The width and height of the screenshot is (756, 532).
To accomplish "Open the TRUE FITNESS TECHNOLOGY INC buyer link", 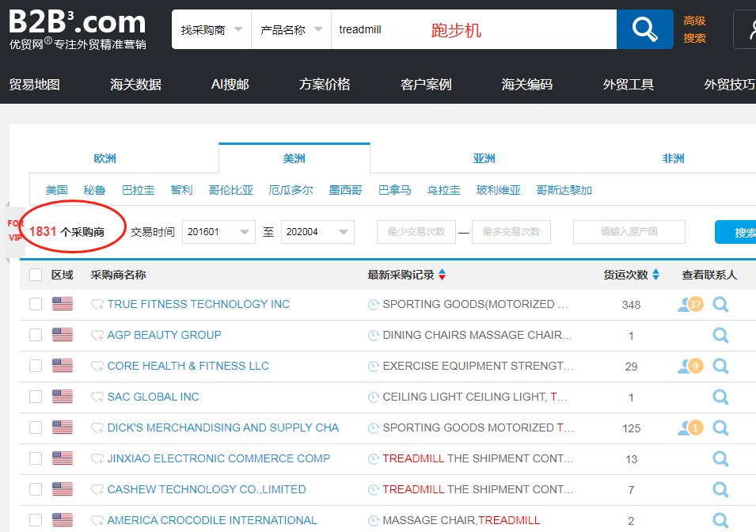I will tap(198, 304).
